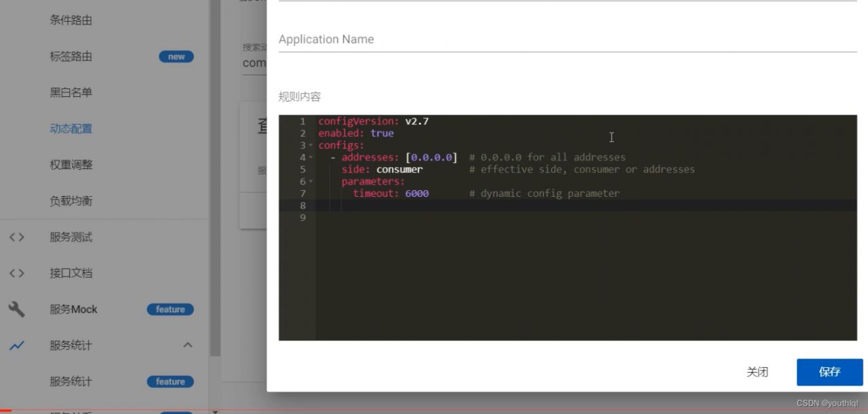Fold the addresses block at line 4

point(311,157)
